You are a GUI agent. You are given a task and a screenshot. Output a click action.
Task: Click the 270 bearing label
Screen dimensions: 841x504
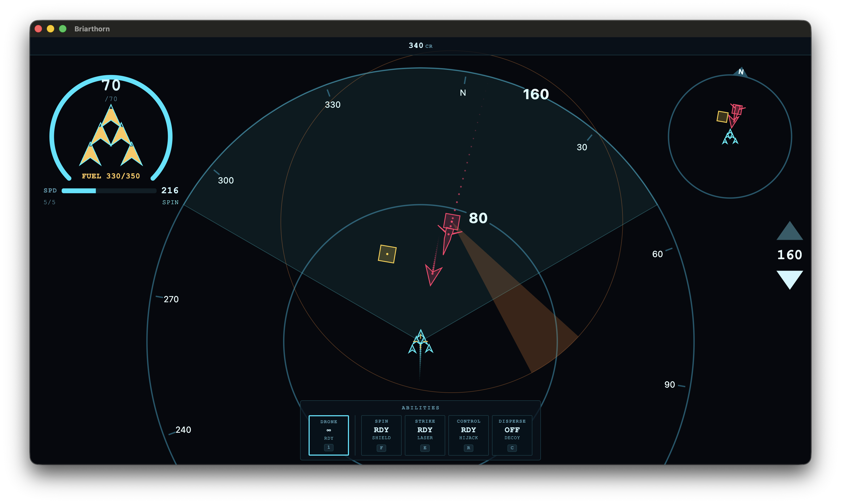171,299
